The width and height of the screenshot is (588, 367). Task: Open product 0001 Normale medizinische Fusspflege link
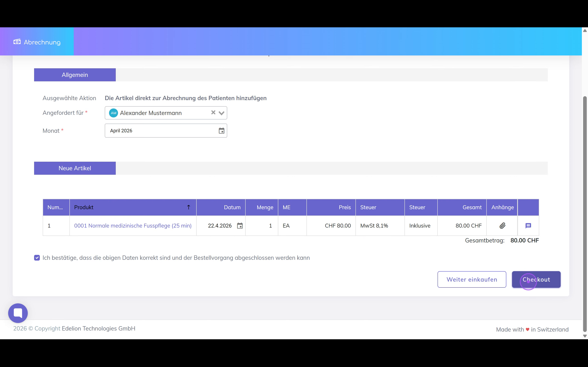(133, 226)
